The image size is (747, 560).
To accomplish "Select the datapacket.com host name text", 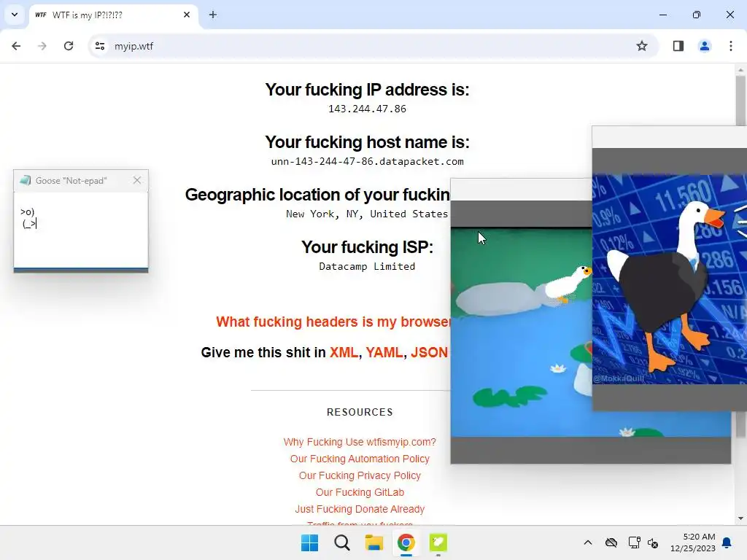I will [x=368, y=161].
